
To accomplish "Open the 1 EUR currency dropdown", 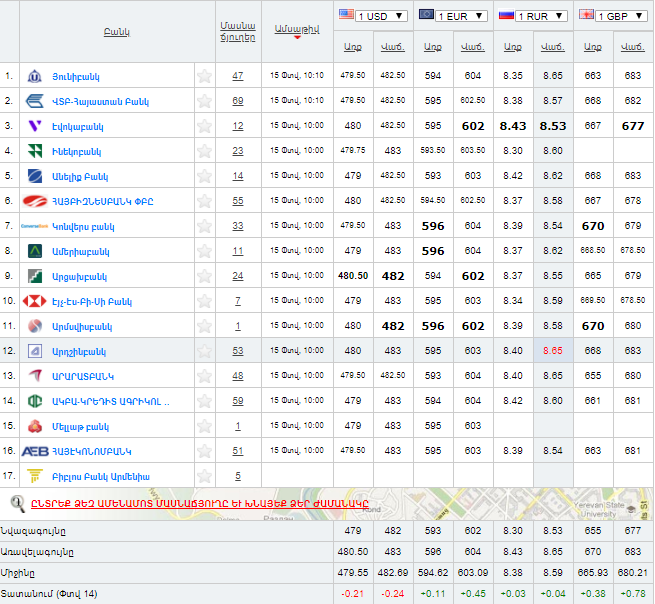I will tap(461, 16).
